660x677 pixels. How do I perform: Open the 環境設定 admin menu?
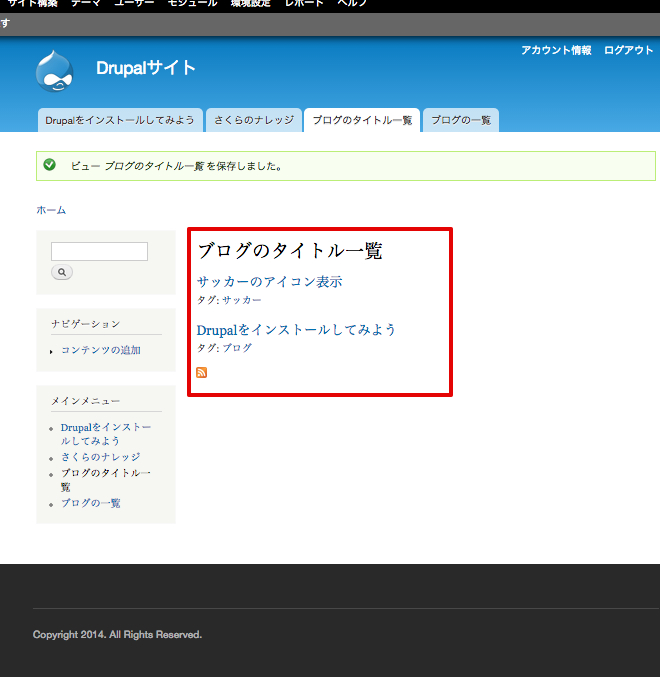click(251, 4)
